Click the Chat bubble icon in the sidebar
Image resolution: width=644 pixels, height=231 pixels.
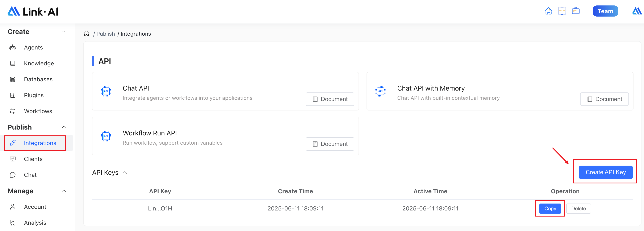click(x=13, y=175)
